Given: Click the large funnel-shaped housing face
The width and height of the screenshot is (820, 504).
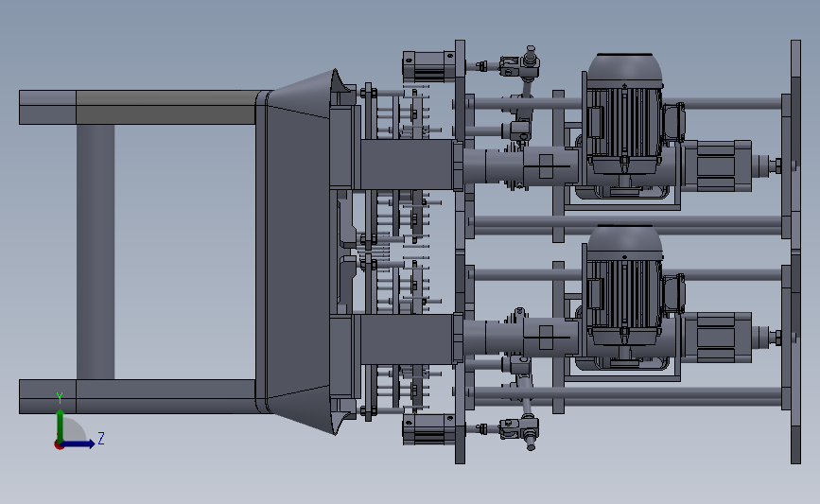Looking at the screenshot, I should click(297, 252).
